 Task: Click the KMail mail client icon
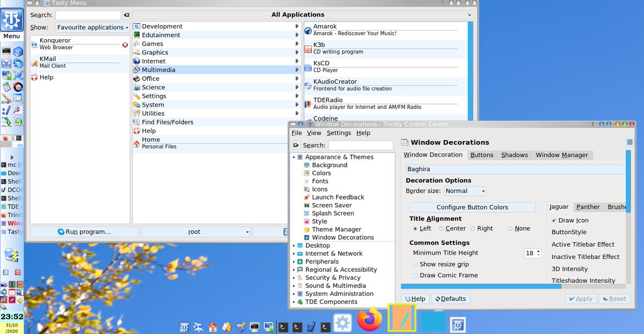point(35,63)
